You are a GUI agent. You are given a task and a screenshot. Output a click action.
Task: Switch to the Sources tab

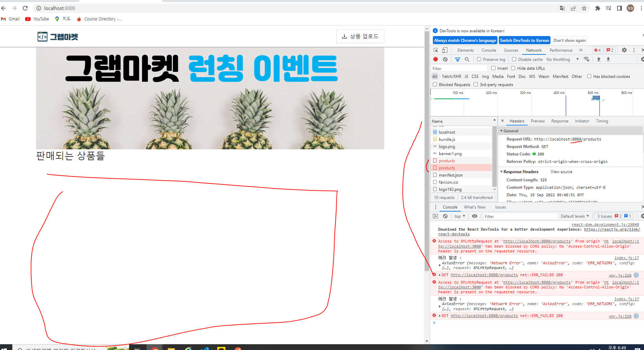[x=511, y=50]
